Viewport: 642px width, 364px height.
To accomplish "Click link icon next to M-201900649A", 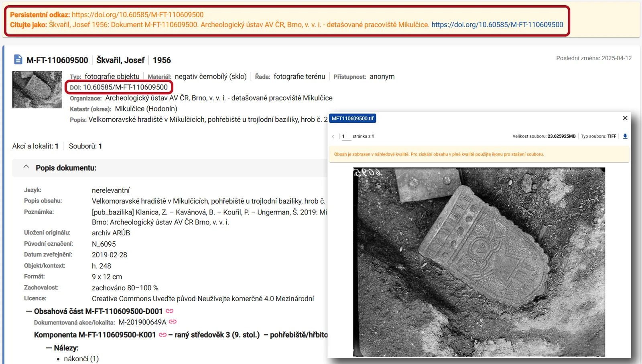I will (173, 322).
